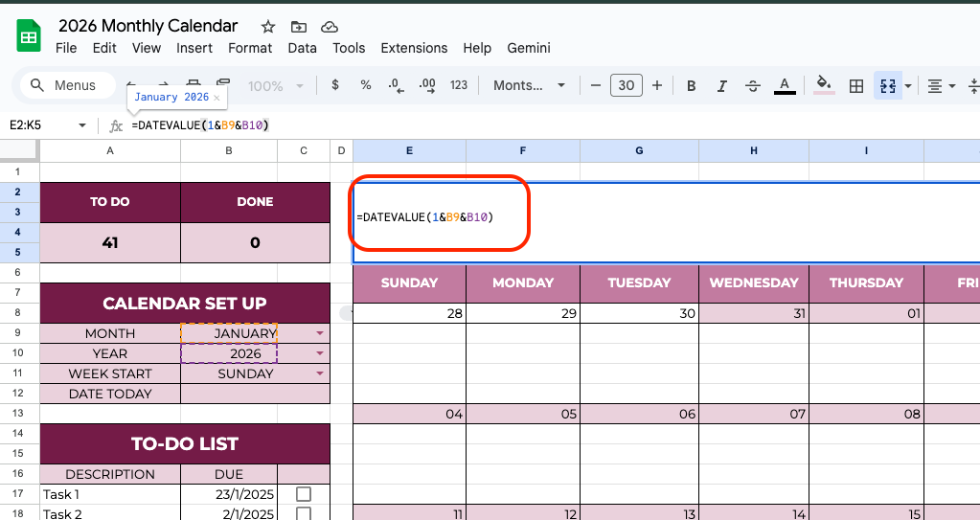Toggle bold formatting
The width and height of the screenshot is (980, 520).
pyautogui.click(x=692, y=85)
